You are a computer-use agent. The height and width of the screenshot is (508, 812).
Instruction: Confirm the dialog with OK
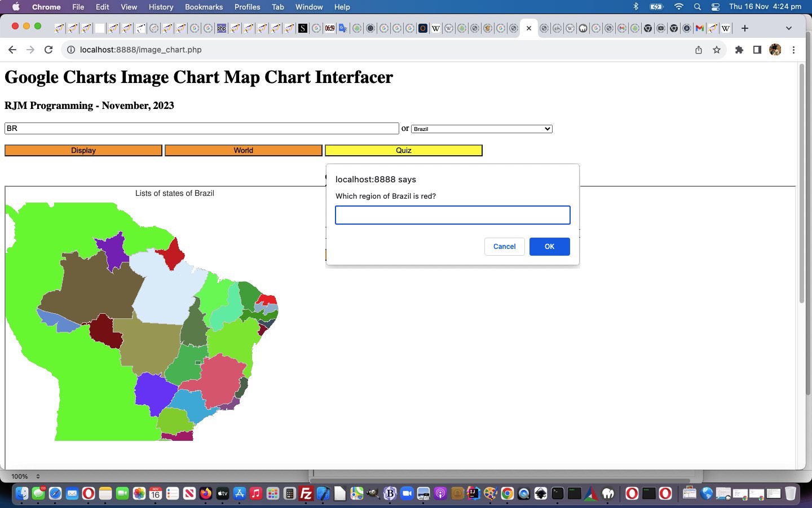pos(549,247)
